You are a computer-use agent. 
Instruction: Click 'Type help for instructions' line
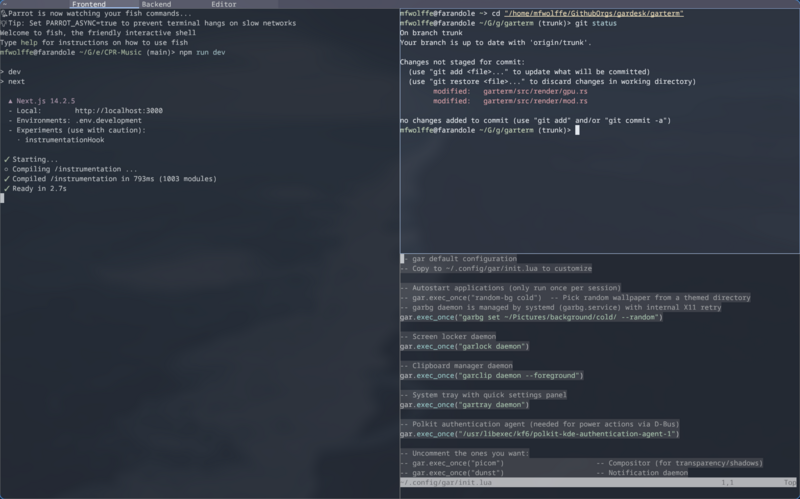(94, 43)
